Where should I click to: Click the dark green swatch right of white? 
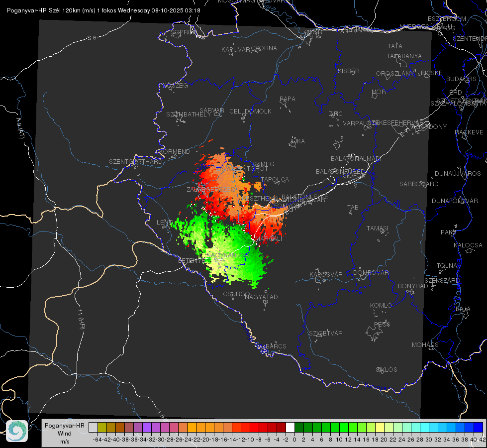click(x=299, y=427)
